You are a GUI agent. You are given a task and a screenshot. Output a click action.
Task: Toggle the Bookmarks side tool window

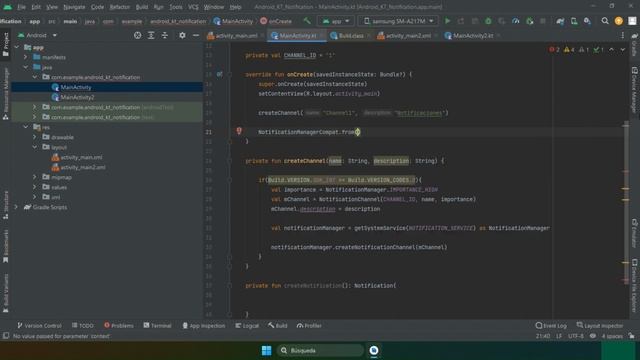point(6,246)
